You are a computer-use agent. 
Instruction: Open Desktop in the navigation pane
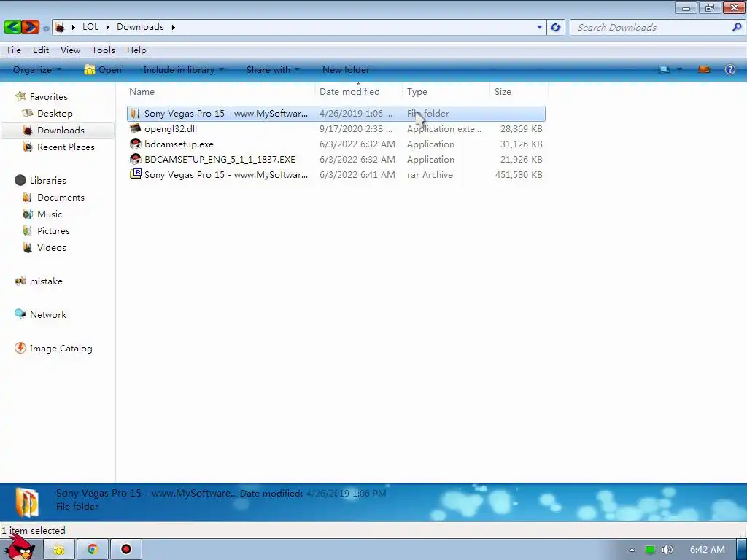click(x=55, y=113)
